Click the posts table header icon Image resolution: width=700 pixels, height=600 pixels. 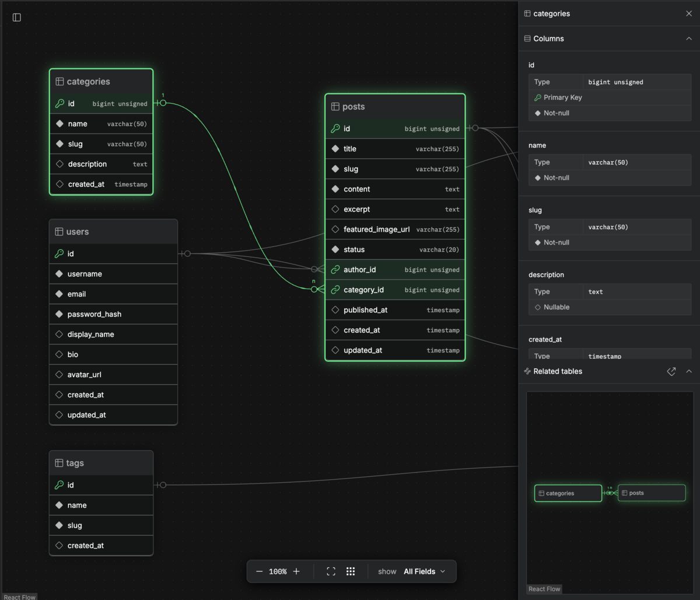[x=335, y=107]
